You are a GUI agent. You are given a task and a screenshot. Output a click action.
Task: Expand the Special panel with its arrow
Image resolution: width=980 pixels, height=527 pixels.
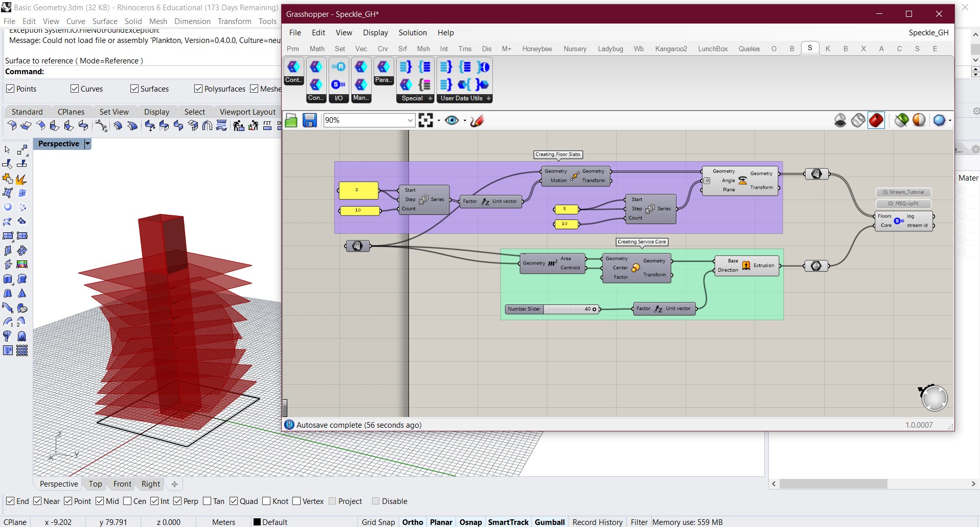[x=430, y=98]
